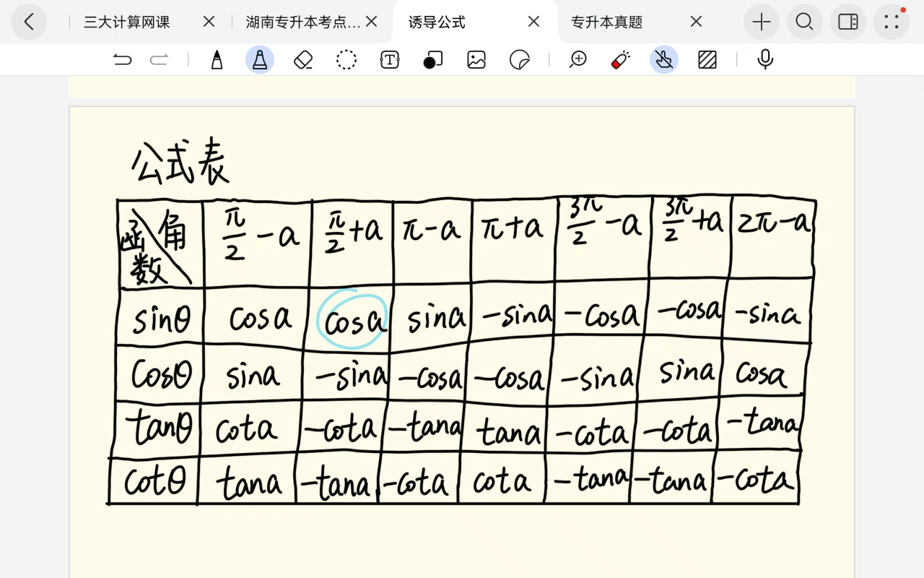Screen dimensions: 924x578
Task: Insert a text box
Action: click(x=390, y=59)
